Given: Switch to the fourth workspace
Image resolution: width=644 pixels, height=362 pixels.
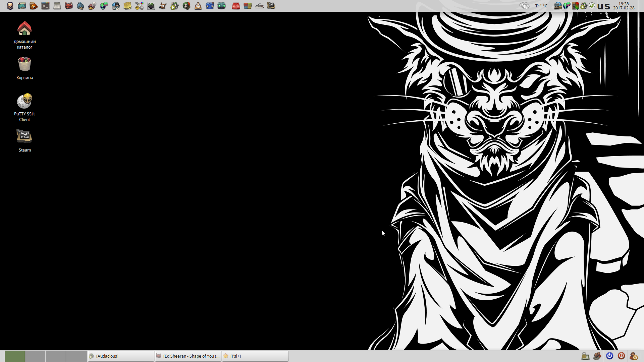Looking at the screenshot, I should tap(76, 356).
